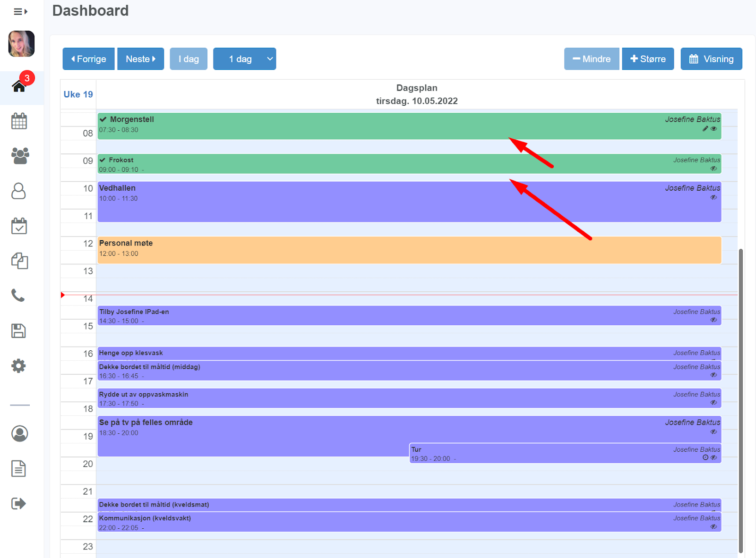
Task: Toggle visibility eye on Dekke bordet (middag)
Action: [714, 375]
